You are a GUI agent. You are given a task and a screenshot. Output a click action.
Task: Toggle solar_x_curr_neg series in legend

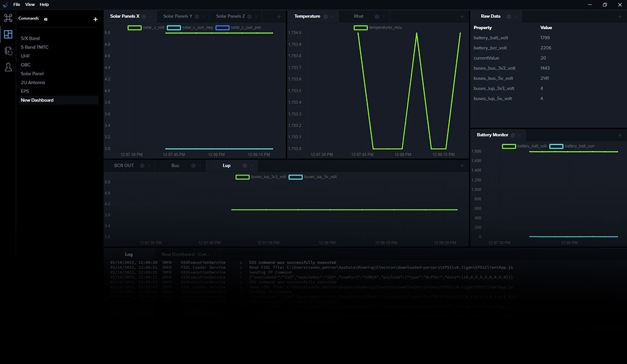pyautogui.click(x=190, y=28)
